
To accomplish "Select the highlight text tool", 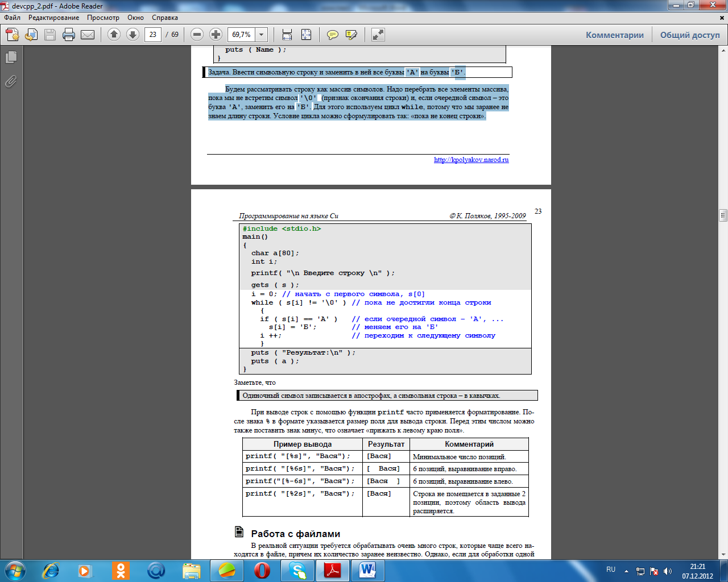I will pos(351,35).
